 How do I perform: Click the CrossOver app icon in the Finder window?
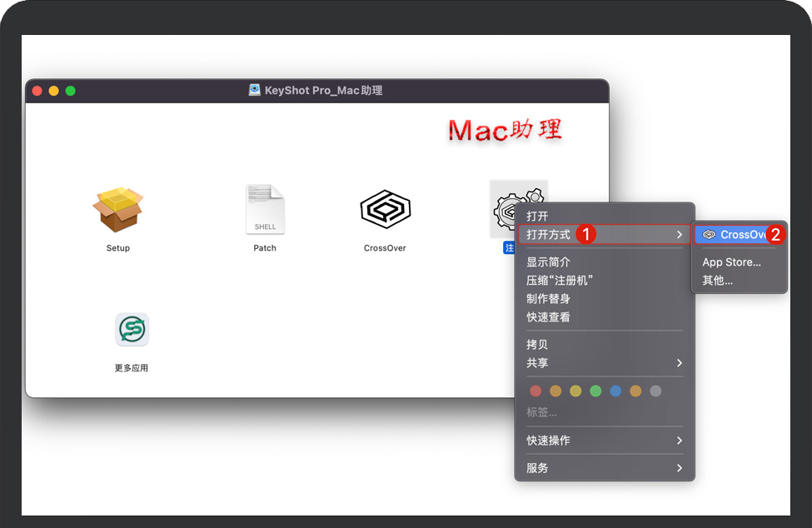(385, 209)
